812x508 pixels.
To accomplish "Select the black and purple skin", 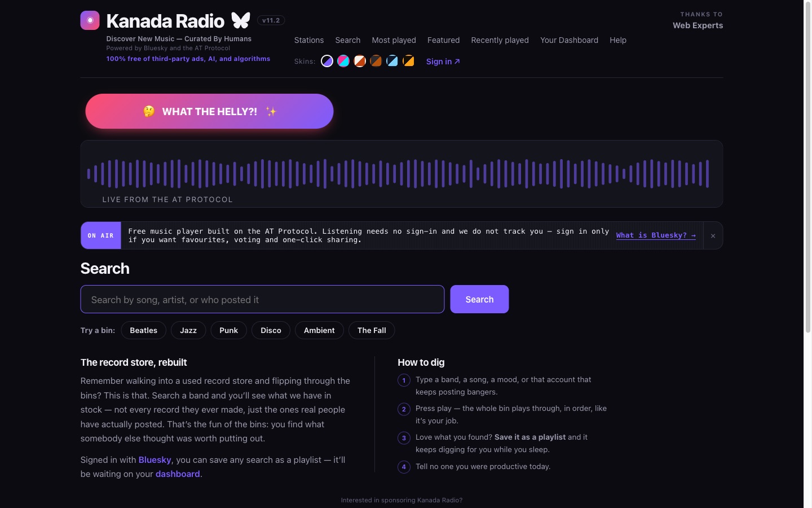I will [x=327, y=61].
